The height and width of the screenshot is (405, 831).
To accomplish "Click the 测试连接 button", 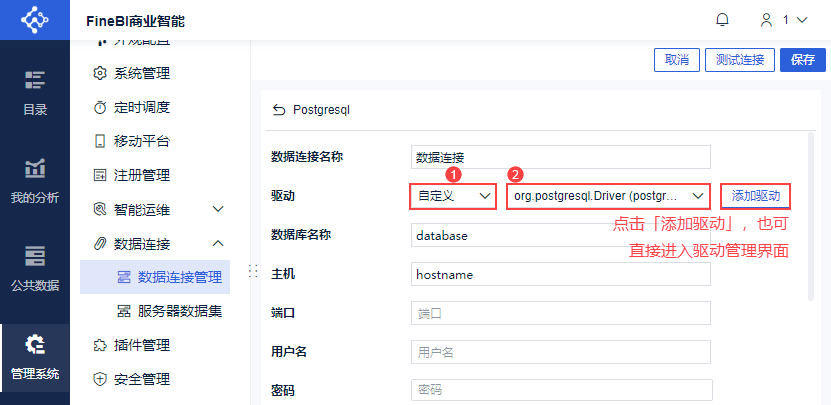I will [740, 60].
